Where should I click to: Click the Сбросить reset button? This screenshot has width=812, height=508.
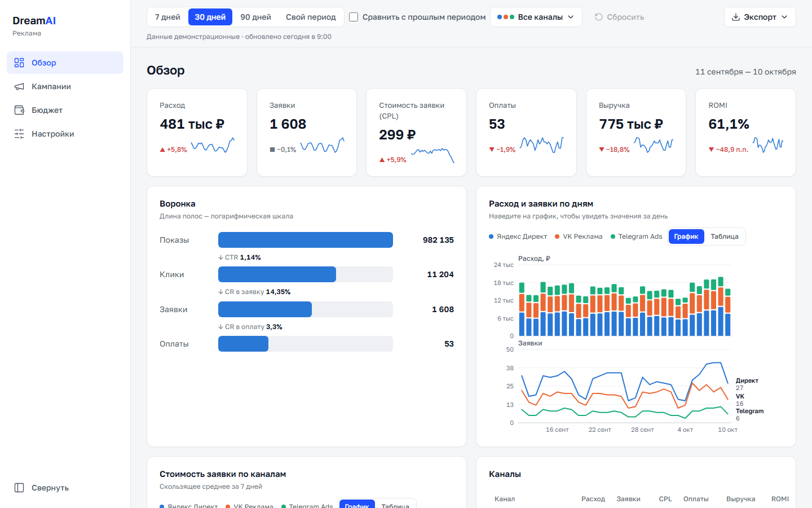(619, 17)
